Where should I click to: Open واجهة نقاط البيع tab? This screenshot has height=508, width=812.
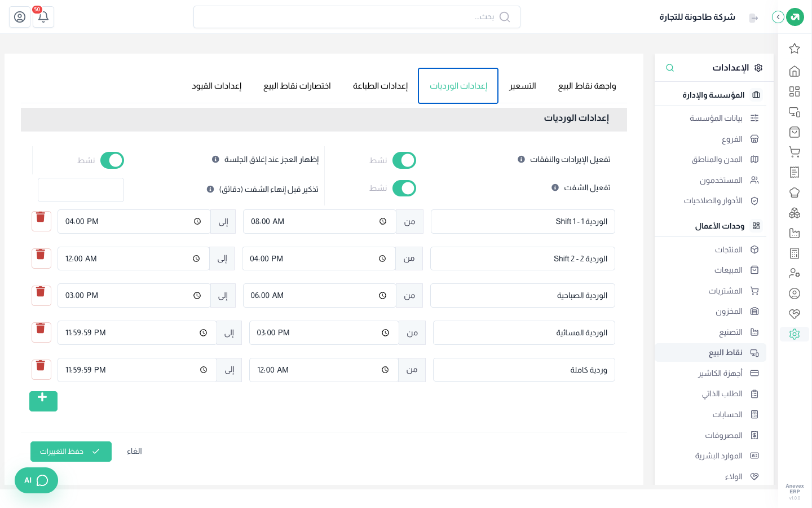[587, 86]
